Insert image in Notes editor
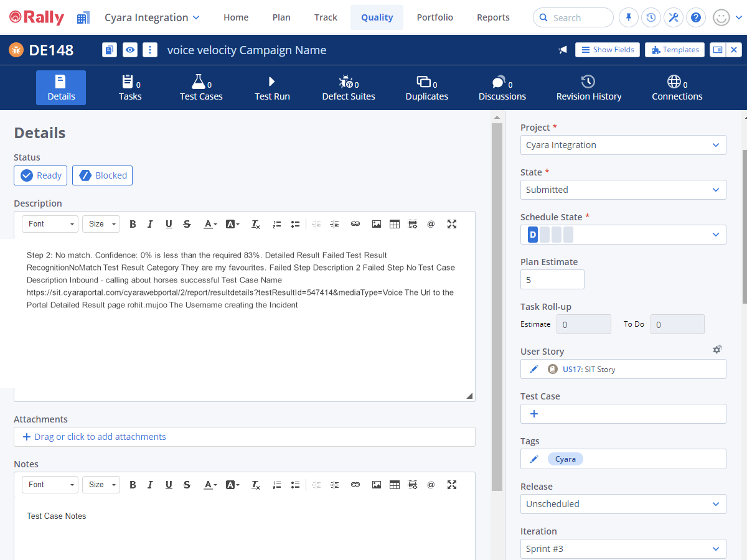 coord(377,485)
